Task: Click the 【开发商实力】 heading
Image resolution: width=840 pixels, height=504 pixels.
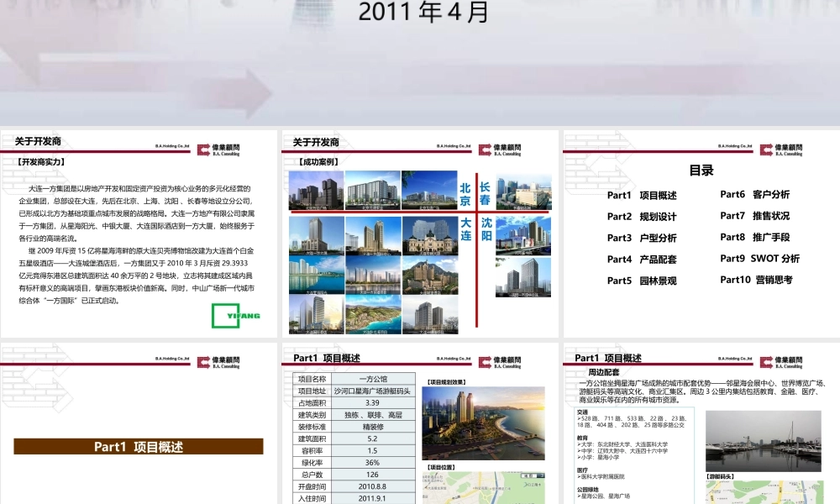Action: (x=40, y=162)
